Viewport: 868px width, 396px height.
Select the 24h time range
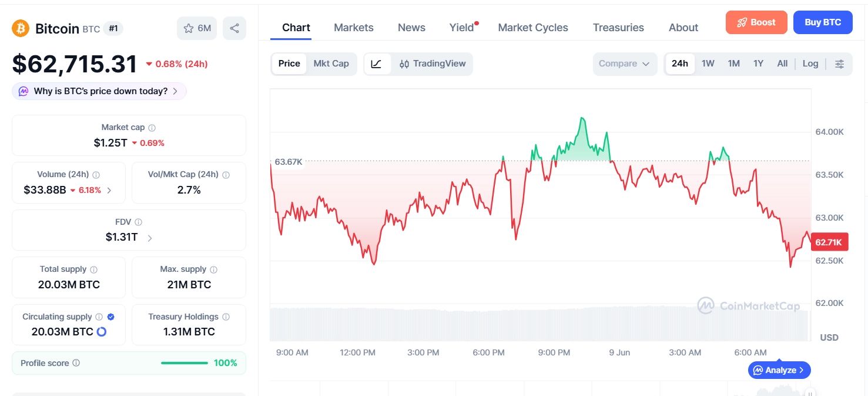[680, 64]
